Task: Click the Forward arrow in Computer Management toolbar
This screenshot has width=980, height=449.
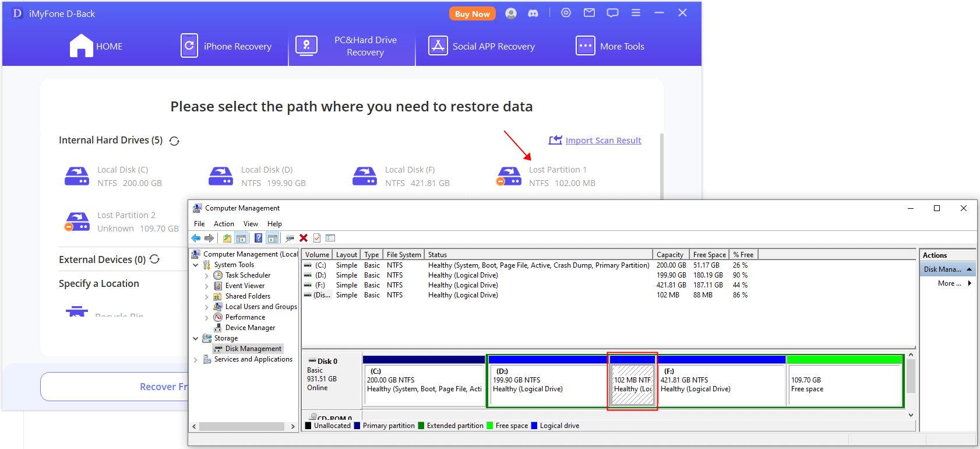Action: [x=209, y=238]
